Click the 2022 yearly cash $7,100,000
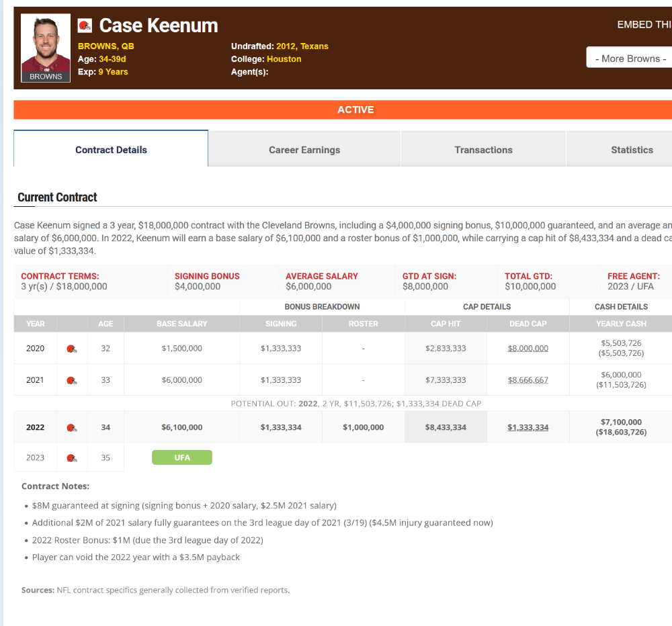 point(621,422)
